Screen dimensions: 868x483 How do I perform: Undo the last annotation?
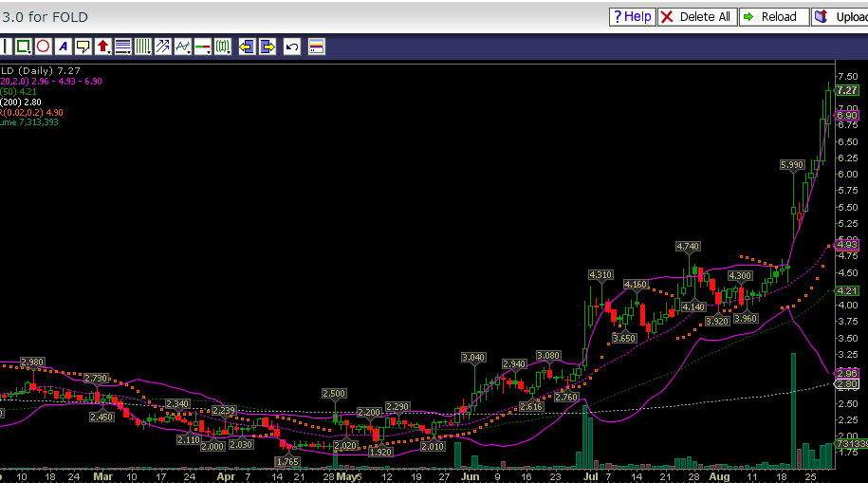[x=292, y=46]
